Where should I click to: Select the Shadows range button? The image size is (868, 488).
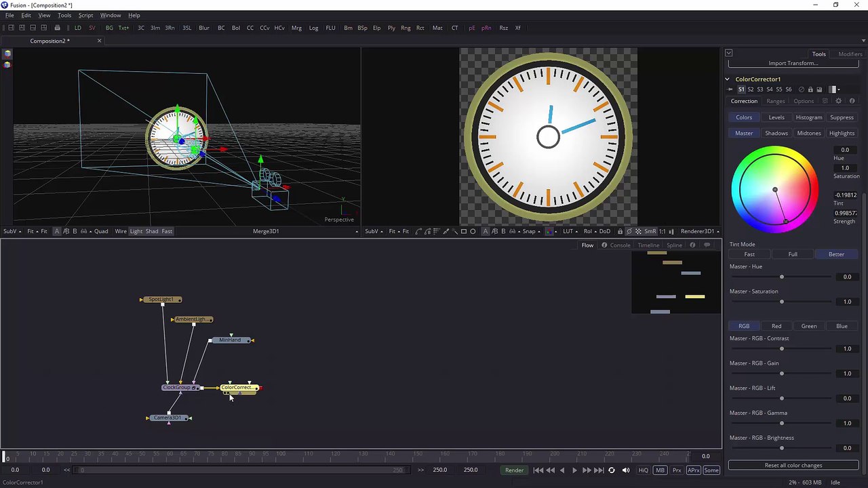[x=776, y=134]
